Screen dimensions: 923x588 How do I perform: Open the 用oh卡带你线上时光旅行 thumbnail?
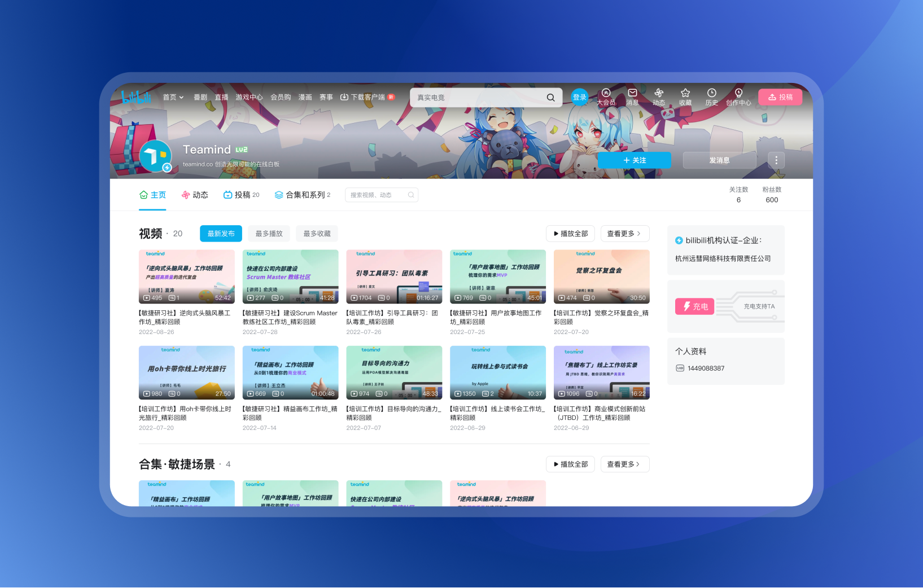[x=187, y=372]
